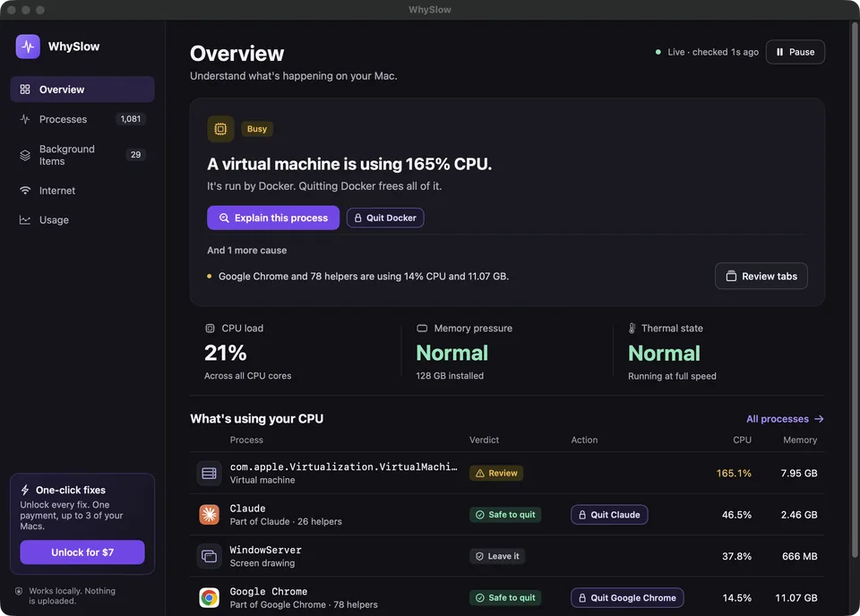Click the shield icon beside Works locally
Viewport: 860px width, 616px height.
click(19, 591)
